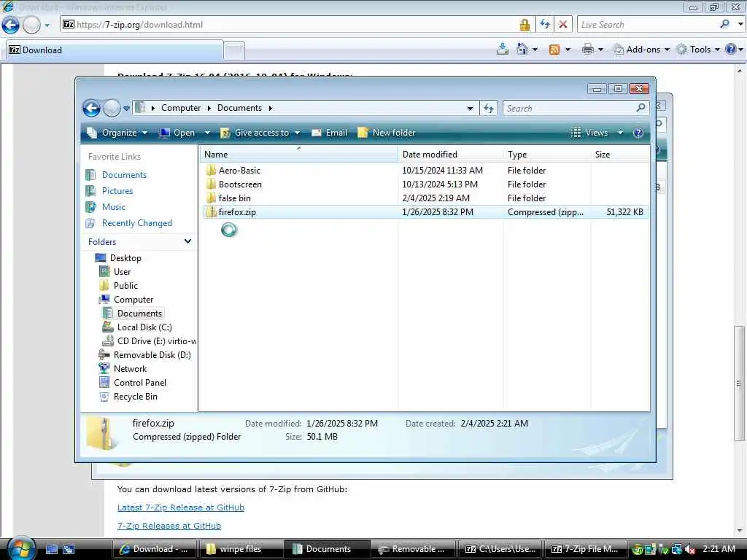Sort by the Date modified column header

click(x=450, y=155)
